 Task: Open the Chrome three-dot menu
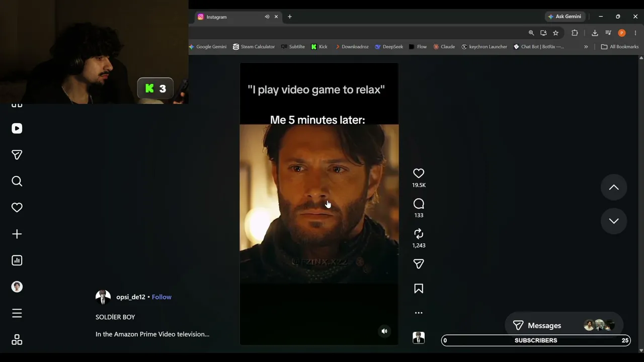click(x=635, y=33)
